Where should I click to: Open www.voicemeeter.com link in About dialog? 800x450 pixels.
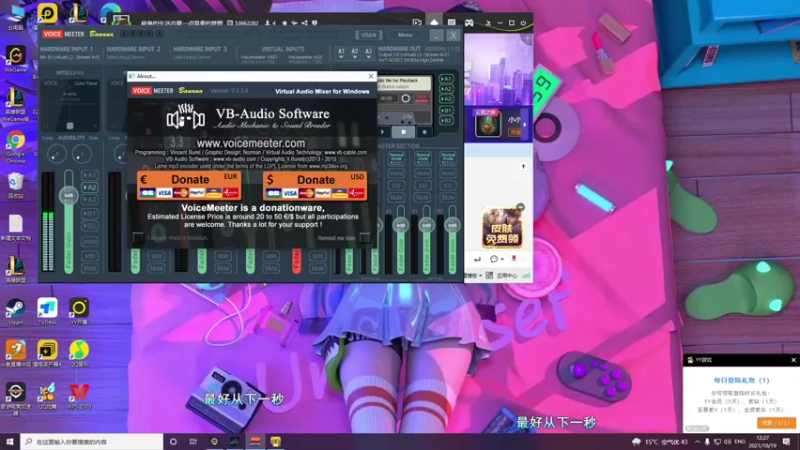click(x=251, y=143)
